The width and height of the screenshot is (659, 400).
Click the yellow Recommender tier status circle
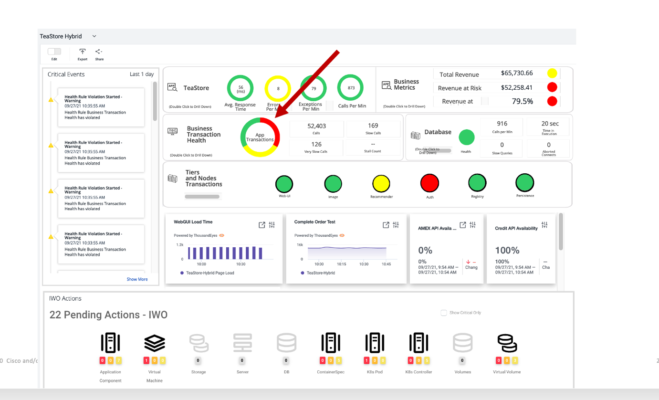click(x=381, y=184)
